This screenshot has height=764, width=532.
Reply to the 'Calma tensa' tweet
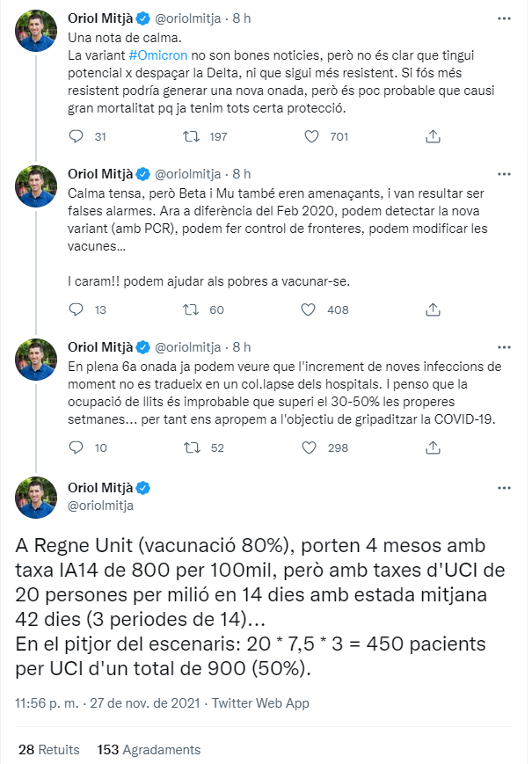tap(77, 309)
